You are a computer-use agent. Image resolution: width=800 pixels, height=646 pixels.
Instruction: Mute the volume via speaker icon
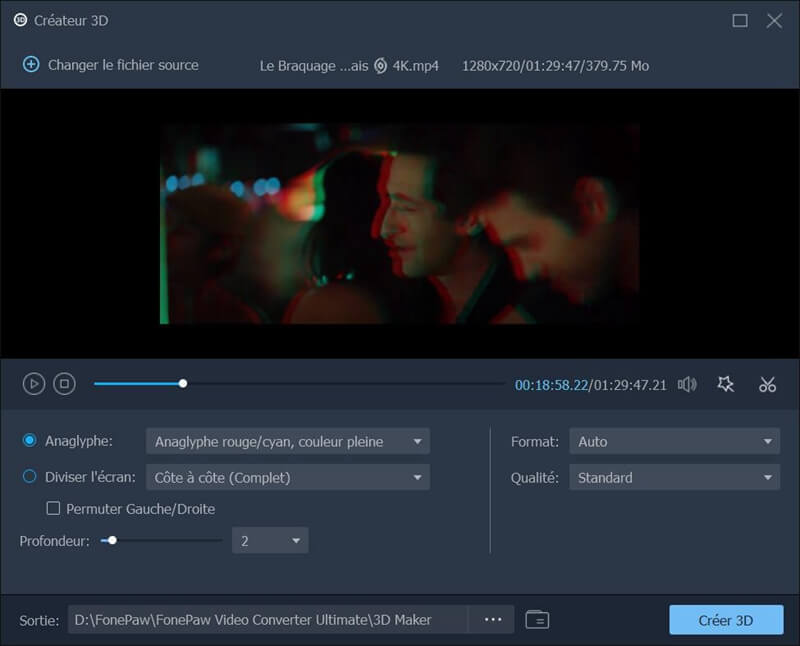tap(687, 384)
